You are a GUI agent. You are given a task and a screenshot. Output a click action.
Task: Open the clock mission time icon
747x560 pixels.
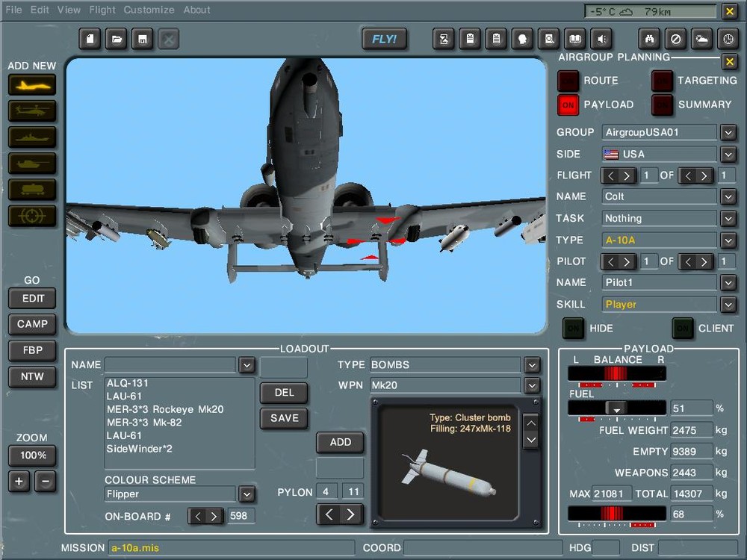728,39
